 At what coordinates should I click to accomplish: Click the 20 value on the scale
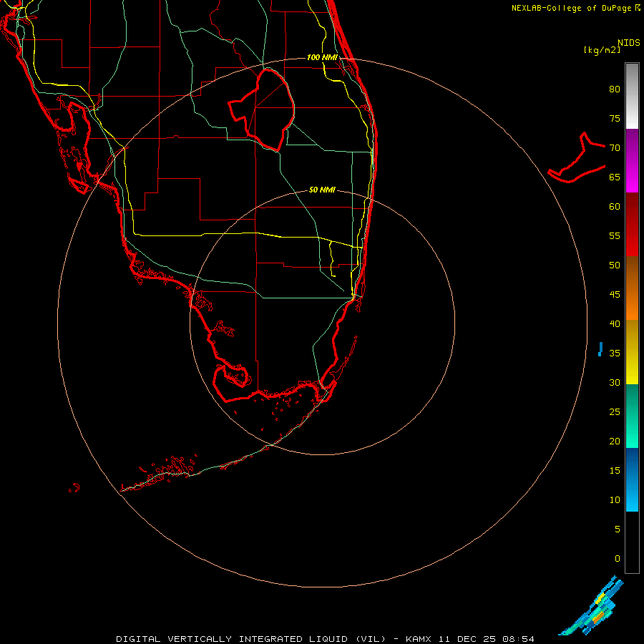pyautogui.click(x=615, y=441)
